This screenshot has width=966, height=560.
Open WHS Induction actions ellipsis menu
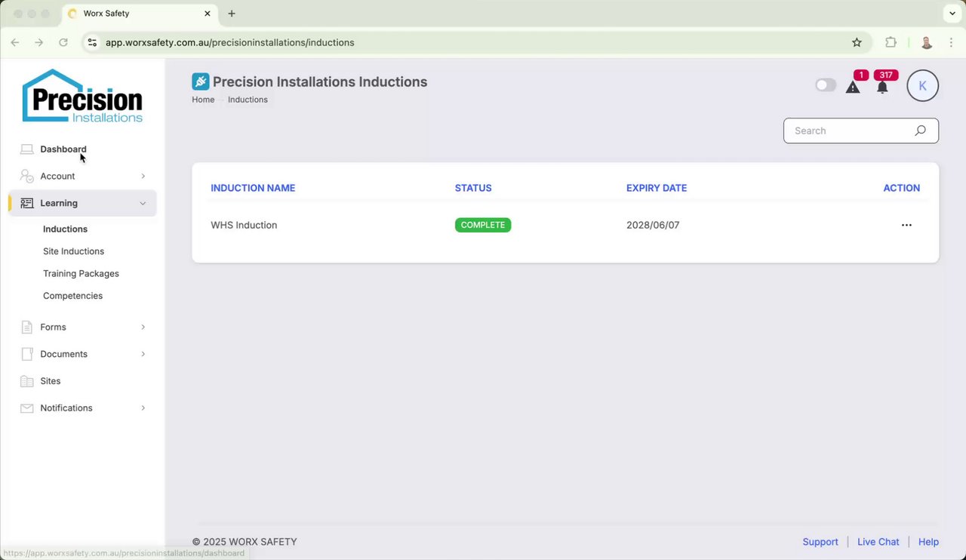[x=906, y=225]
